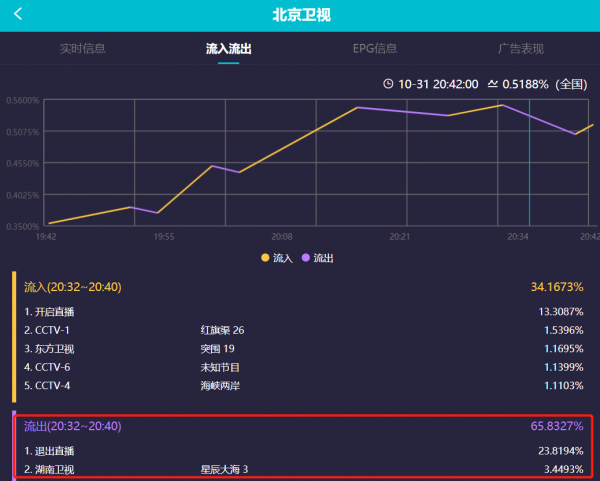Click the 20:21 x-axis label
The width and height of the screenshot is (600, 481).
[399, 237]
